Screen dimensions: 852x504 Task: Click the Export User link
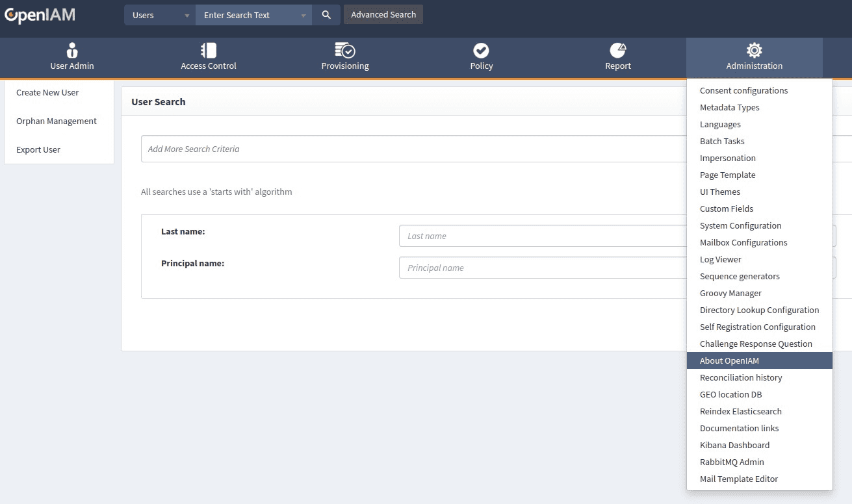38,149
